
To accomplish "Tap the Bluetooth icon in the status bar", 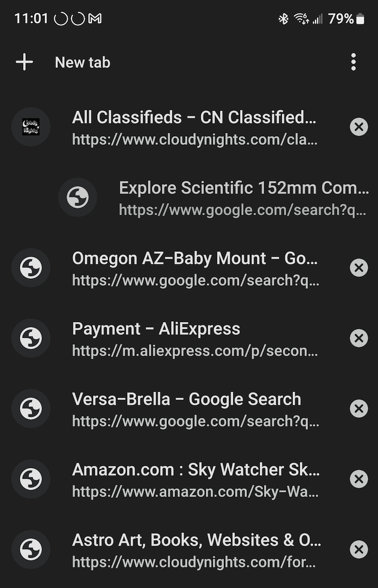I will [x=283, y=18].
